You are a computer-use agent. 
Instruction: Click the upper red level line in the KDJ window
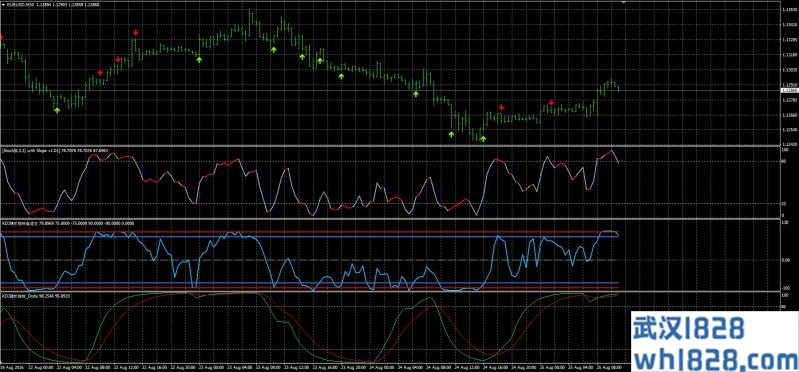[309, 232]
